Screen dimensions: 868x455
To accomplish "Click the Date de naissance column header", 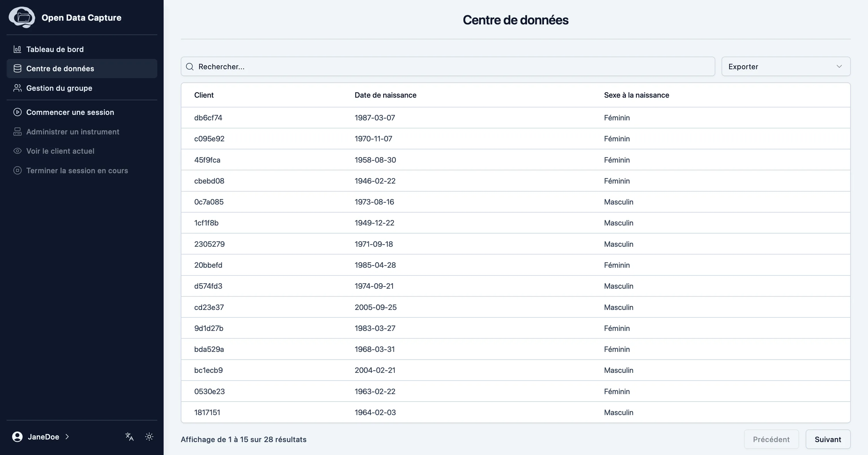I will 385,95.
